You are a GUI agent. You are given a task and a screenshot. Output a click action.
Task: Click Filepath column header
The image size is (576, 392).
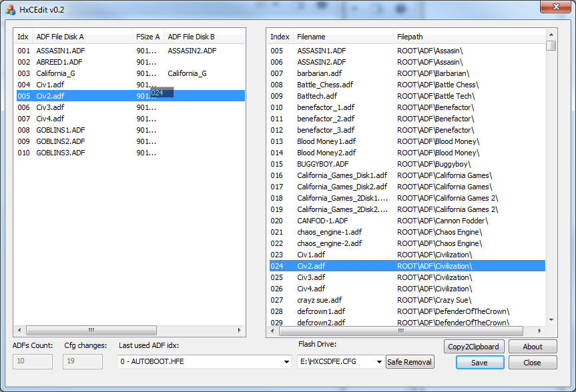(469, 37)
